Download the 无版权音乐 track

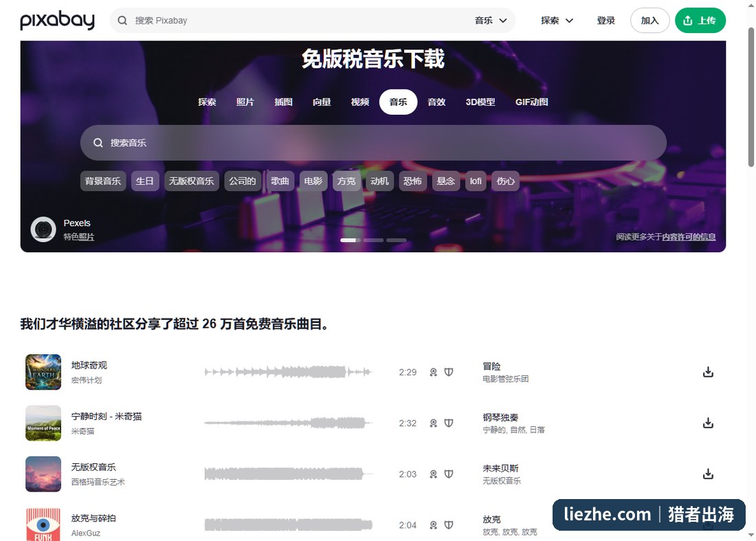pos(708,474)
